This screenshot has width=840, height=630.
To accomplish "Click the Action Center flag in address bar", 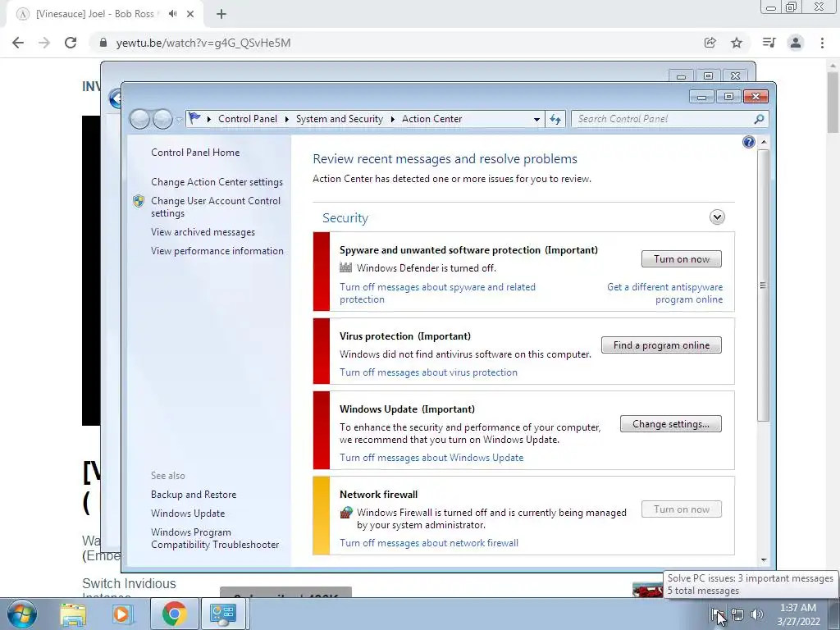I will coord(194,118).
